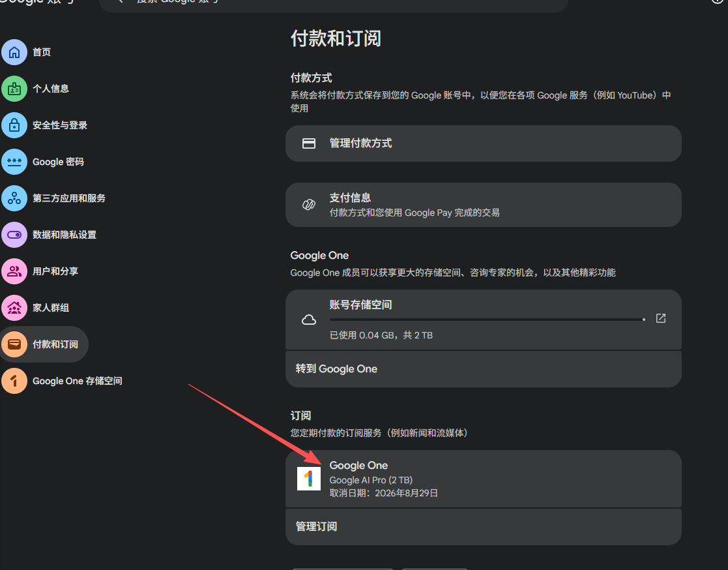Click the Google Pay icon beside 支付信息
728x570 pixels.
pos(309,205)
